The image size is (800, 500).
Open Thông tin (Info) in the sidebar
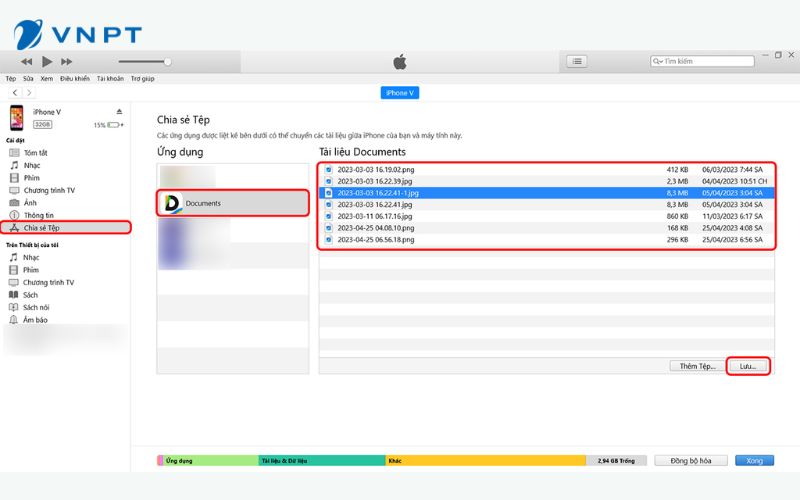[x=38, y=215]
